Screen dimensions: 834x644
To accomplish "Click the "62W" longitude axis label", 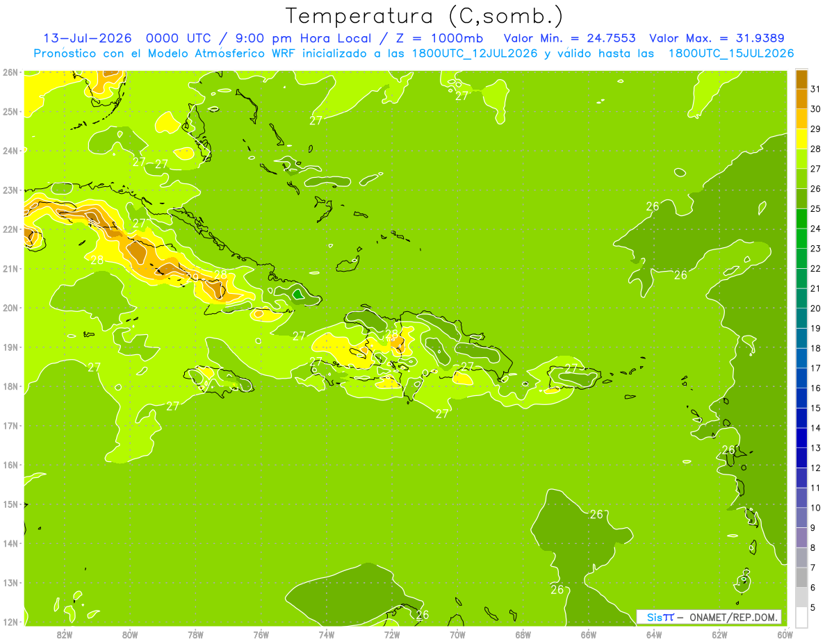I will click(x=719, y=634).
